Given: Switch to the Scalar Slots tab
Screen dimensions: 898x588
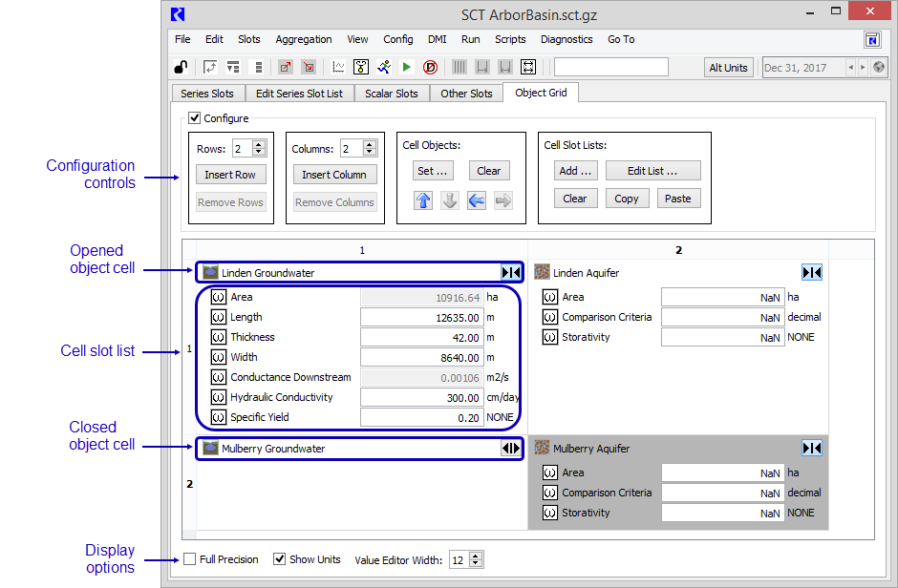Looking at the screenshot, I should [x=392, y=94].
